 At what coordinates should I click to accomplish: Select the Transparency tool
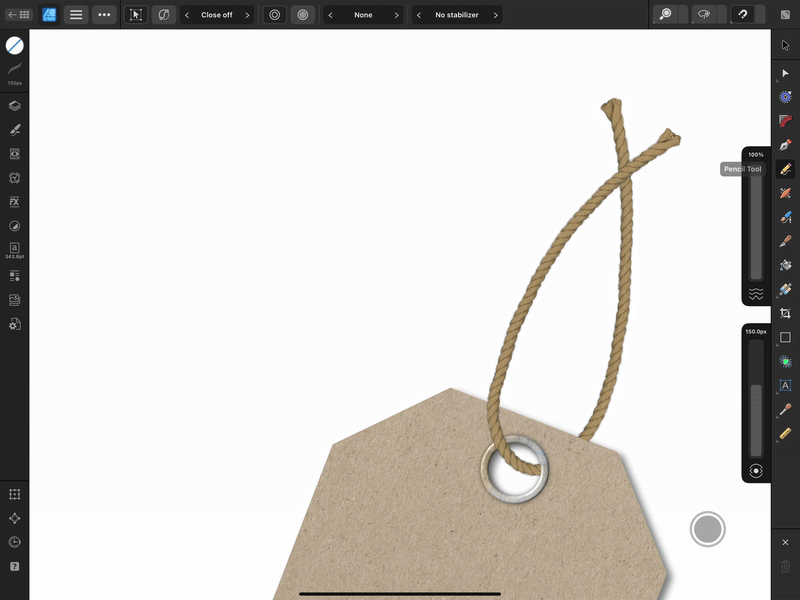[x=785, y=289]
